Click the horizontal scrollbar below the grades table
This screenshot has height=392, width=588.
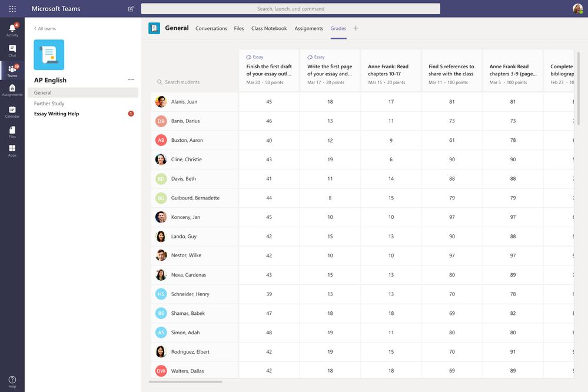coord(185,382)
